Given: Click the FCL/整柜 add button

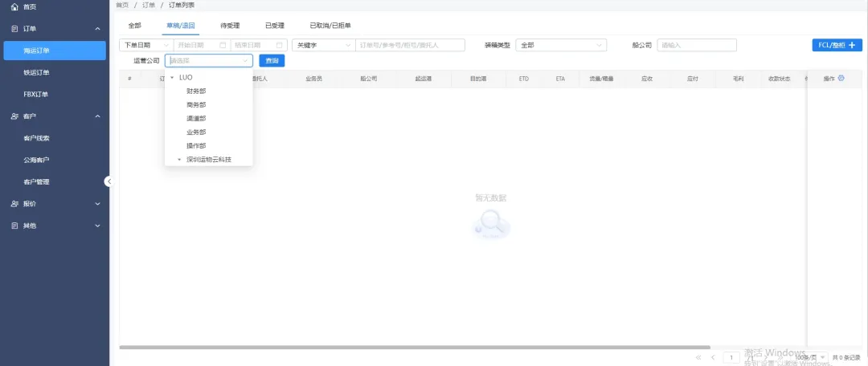Looking at the screenshot, I should (x=837, y=45).
